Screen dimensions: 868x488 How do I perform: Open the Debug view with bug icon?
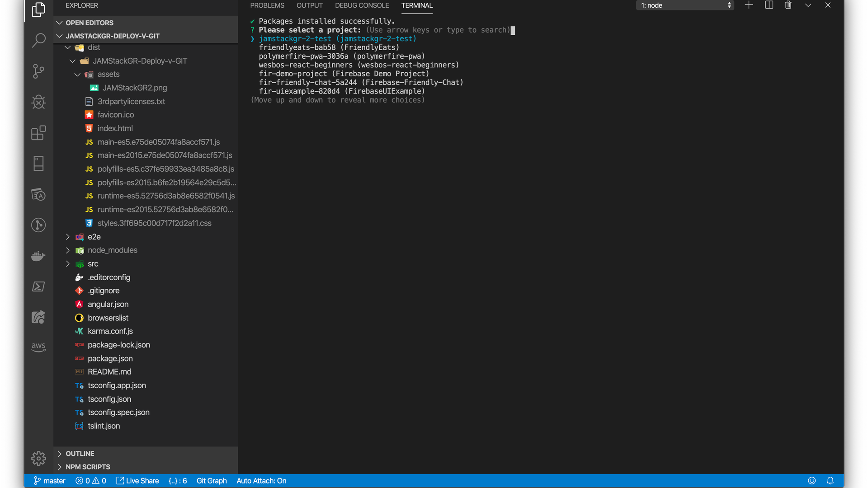coord(38,102)
